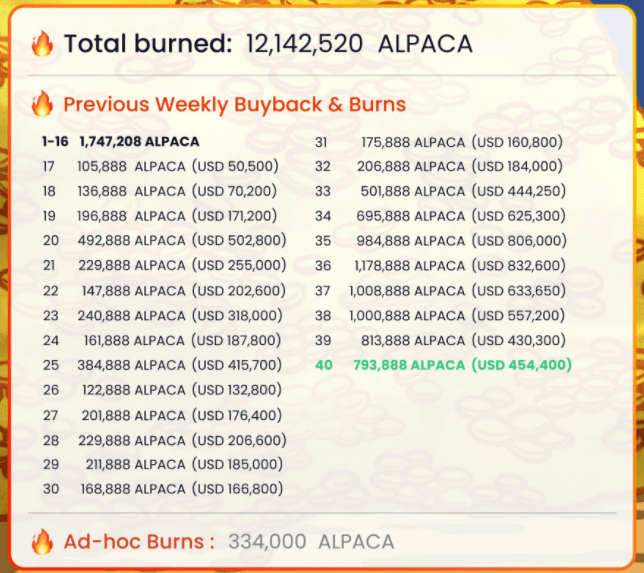
Task: Click USD 557,200 in week 38 row
Action: coord(518,316)
